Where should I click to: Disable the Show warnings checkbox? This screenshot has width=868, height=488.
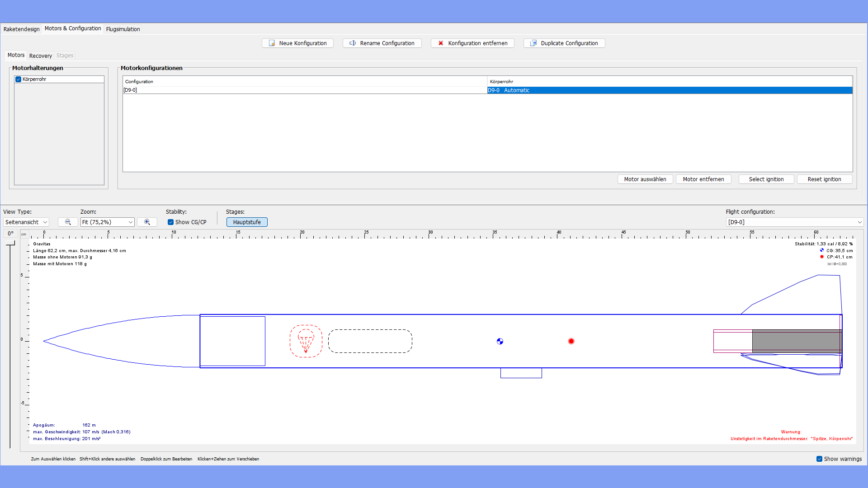819,459
